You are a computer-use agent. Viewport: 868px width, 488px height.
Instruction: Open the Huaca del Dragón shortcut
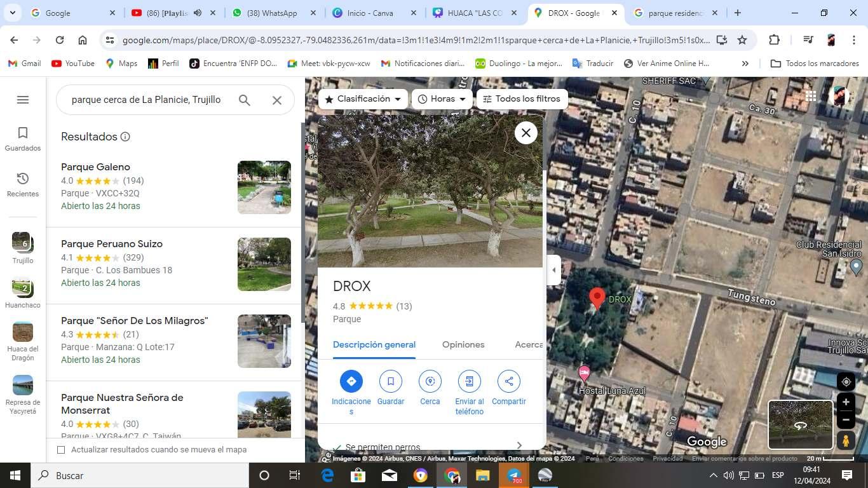[23, 342]
